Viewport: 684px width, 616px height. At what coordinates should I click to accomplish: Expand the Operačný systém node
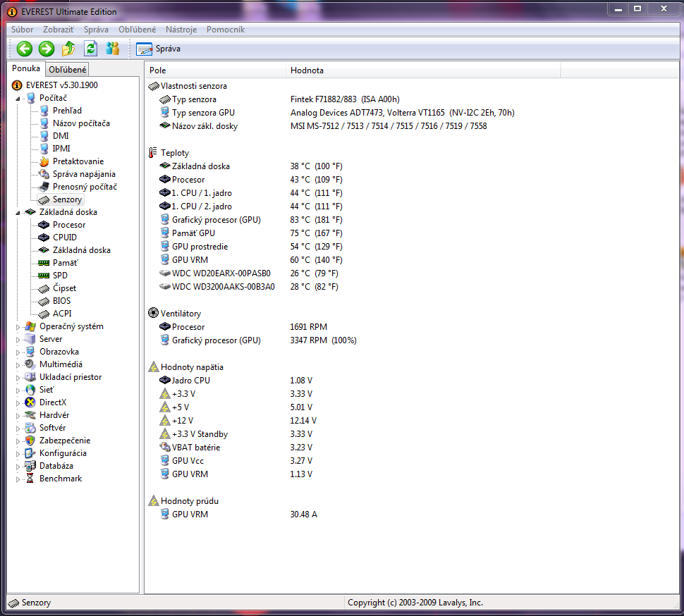tap(18, 327)
